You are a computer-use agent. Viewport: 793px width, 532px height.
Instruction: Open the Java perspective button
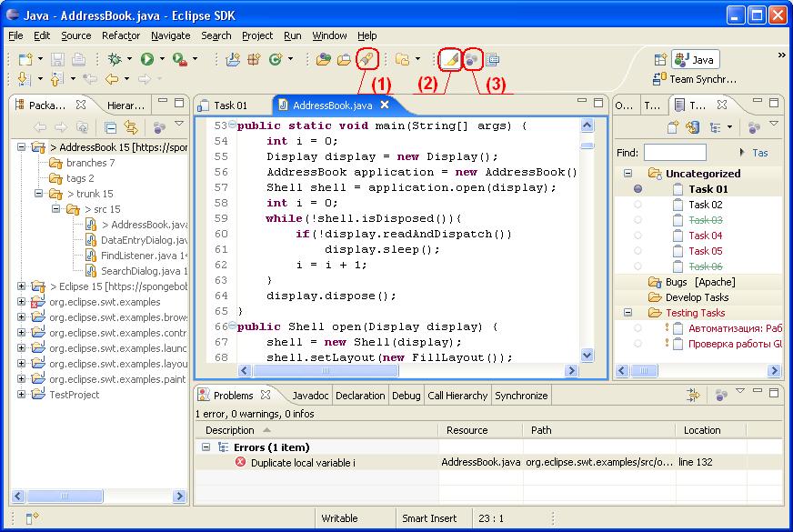pos(696,60)
